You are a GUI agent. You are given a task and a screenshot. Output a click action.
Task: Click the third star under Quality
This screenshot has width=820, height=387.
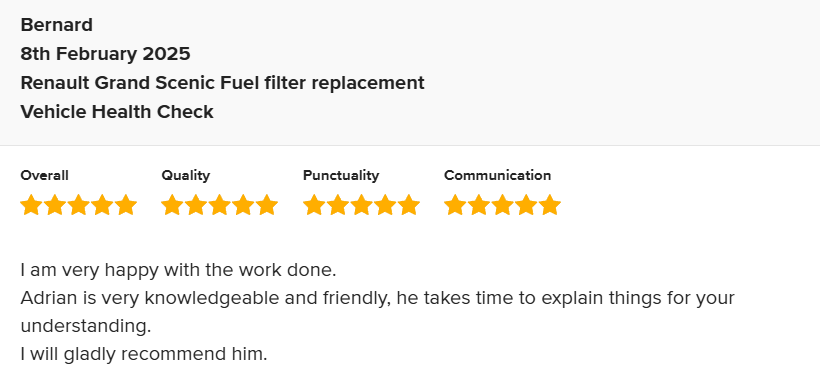(x=220, y=205)
